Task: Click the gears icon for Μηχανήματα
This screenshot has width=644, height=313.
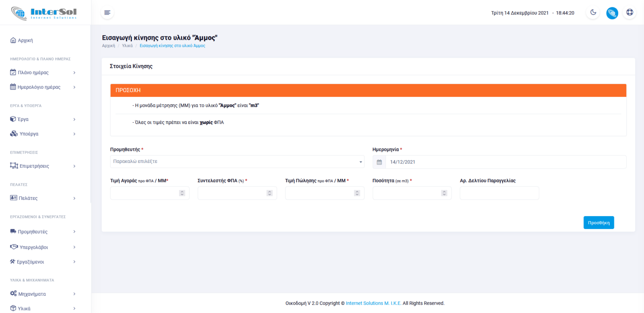Action: (x=13, y=294)
